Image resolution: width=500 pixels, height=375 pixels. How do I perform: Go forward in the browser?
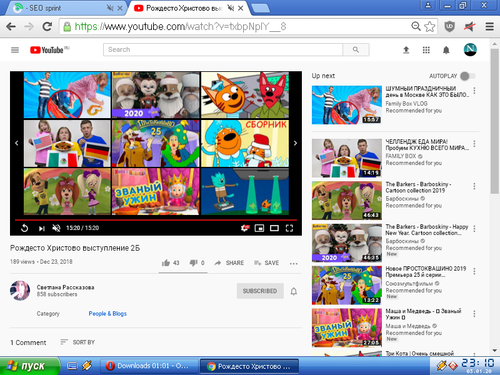29,27
